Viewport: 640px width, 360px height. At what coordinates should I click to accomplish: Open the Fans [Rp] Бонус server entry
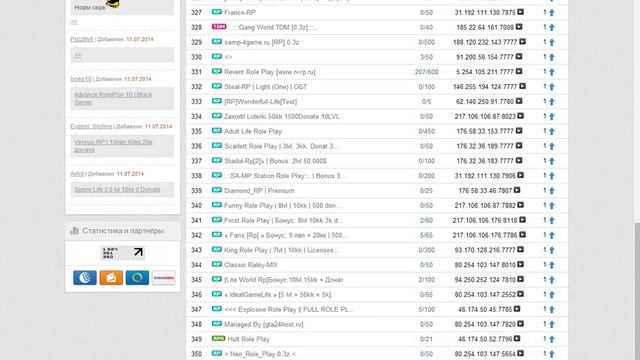286,235
